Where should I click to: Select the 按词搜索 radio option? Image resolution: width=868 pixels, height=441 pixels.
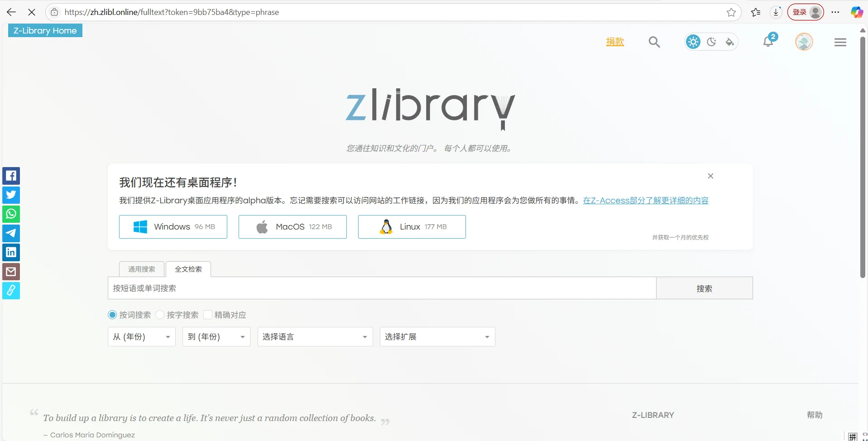(112, 315)
